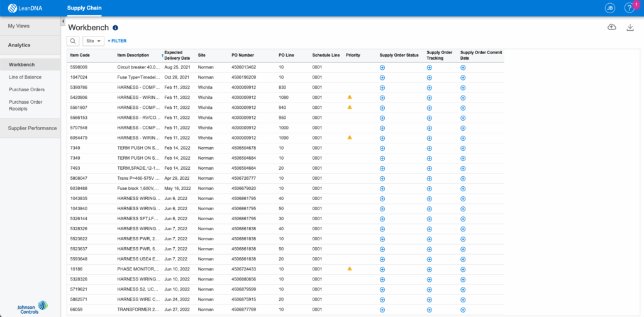Add Supply Order Commit Date for item 5598009
Viewport: 644px width, 317px height.
(x=463, y=67)
